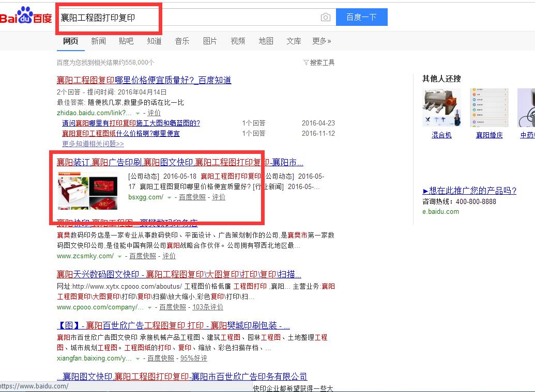This screenshot has width=535, height=392.
Task: Click the 襄阳婚庆 thumbnail image
Action: [490, 108]
